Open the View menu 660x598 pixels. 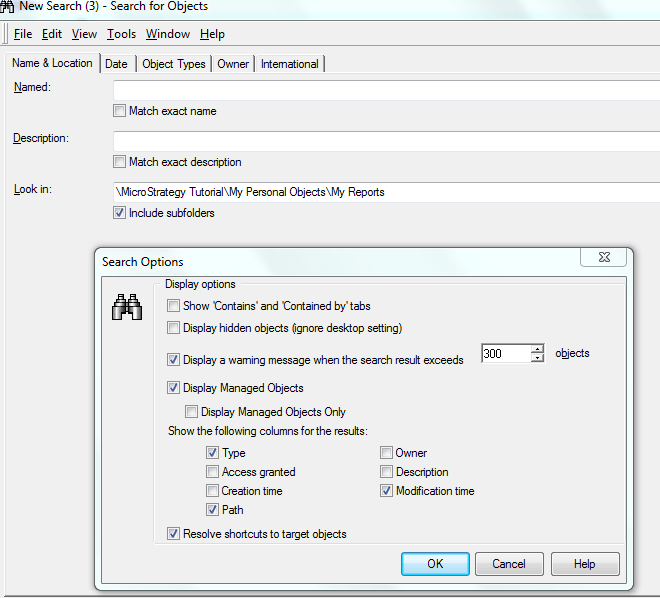pos(84,34)
